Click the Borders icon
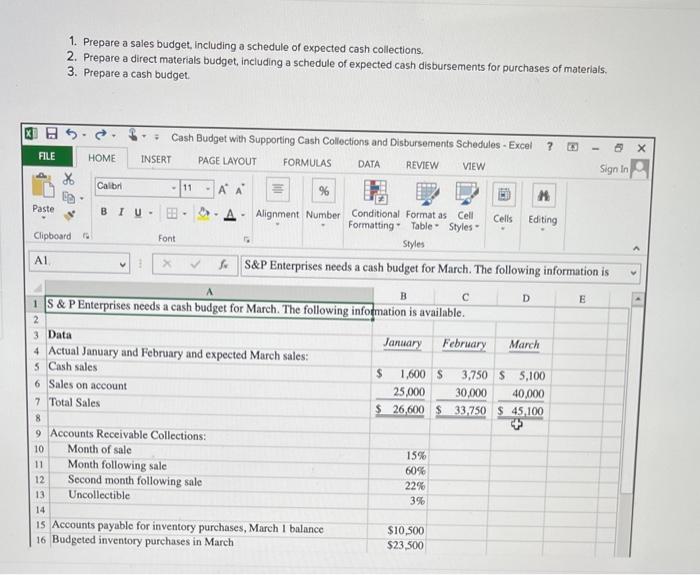Image resolution: width=700 pixels, height=575 pixels. coord(171,213)
